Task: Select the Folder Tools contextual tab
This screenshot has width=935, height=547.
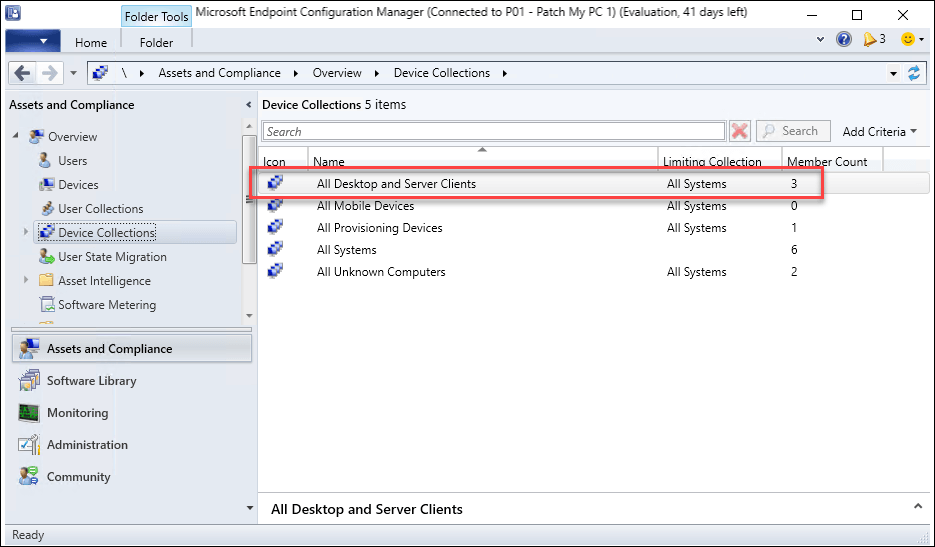Action: pyautogui.click(x=156, y=16)
